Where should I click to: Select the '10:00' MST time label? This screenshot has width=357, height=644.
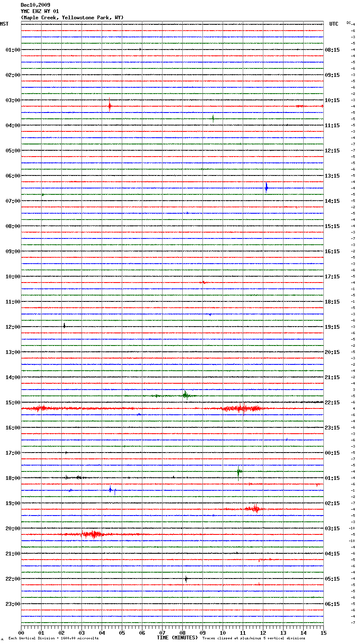[13, 277]
